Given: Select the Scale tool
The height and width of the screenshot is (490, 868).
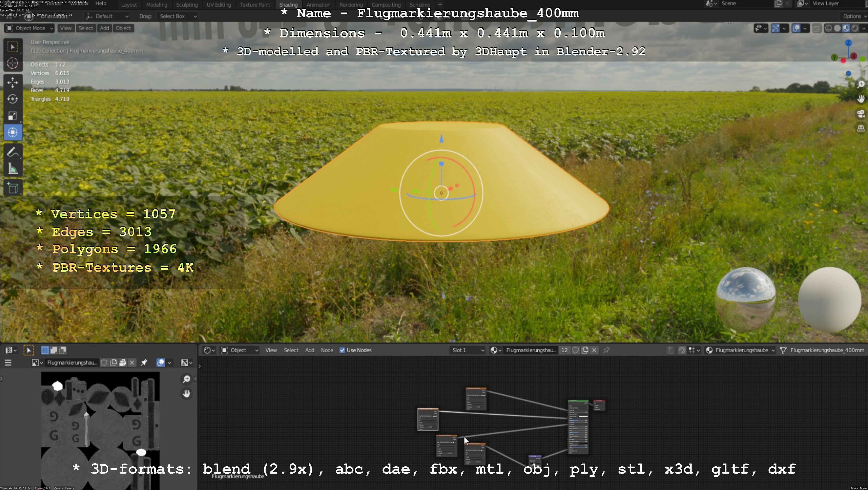Looking at the screenshot, I should [13, 116].
